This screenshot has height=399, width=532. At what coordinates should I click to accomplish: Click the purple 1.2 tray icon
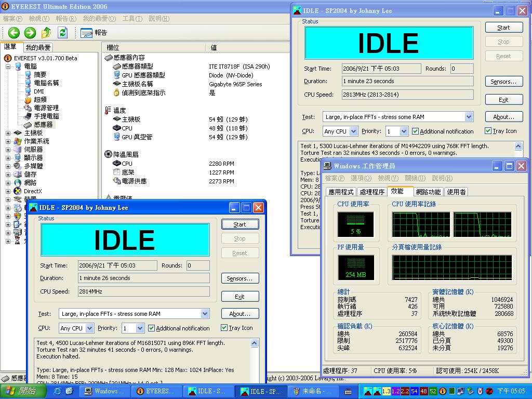tap(395, 391)
